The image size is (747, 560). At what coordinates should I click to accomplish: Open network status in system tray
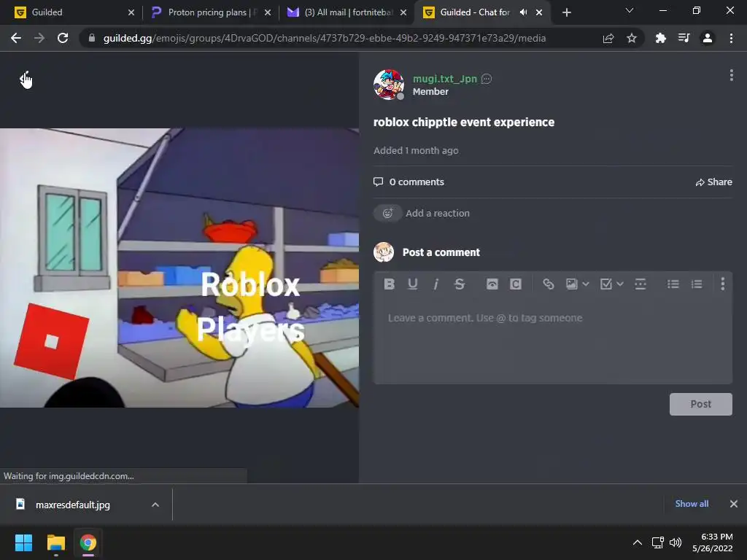pos(658,542)
